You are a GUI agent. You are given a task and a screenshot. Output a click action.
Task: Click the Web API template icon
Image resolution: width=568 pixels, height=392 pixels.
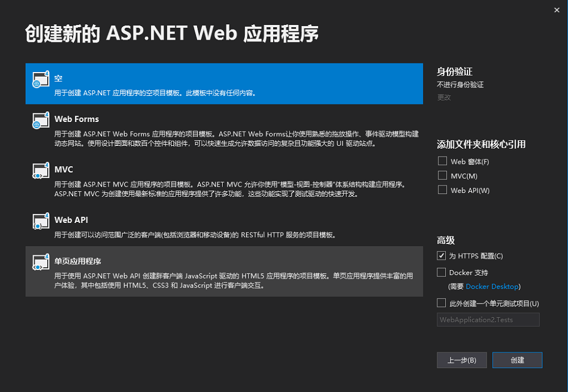click(40, 221)
